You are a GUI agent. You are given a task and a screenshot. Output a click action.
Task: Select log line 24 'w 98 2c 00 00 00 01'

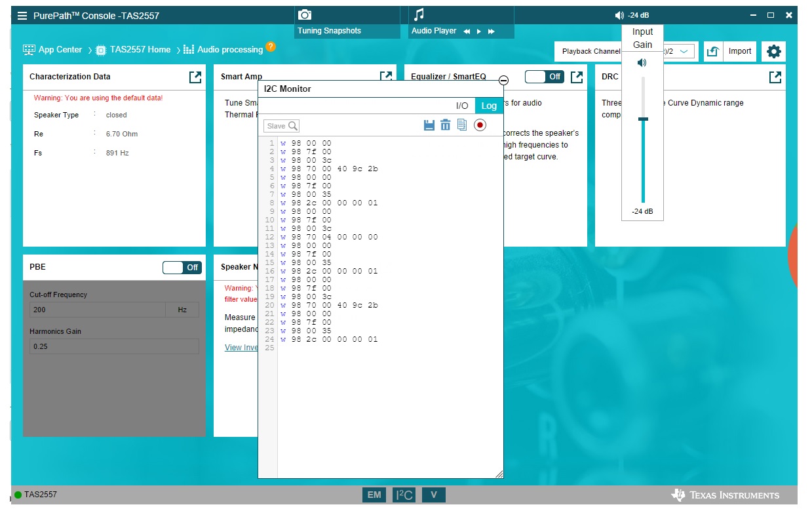point(329,339)
